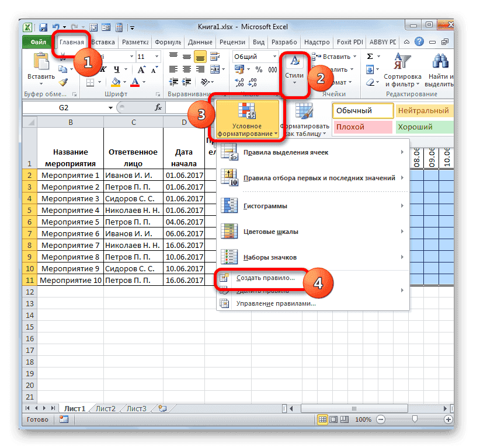This screenshot has width=487, height=448.
Task: Switch to the Вставка ribbon tab
Action: click(103, 42)
